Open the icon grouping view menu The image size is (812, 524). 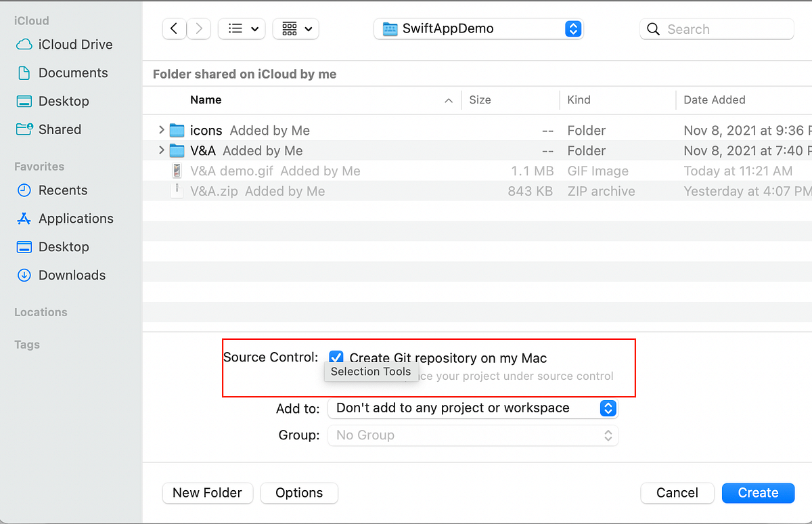296,28
